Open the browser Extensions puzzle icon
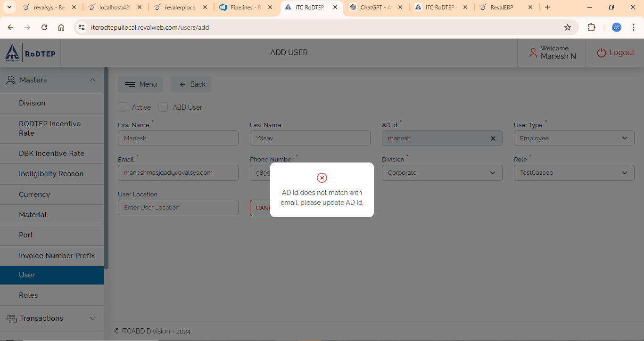Viewport: 644px width, 341px height. (x=591, y=27)
